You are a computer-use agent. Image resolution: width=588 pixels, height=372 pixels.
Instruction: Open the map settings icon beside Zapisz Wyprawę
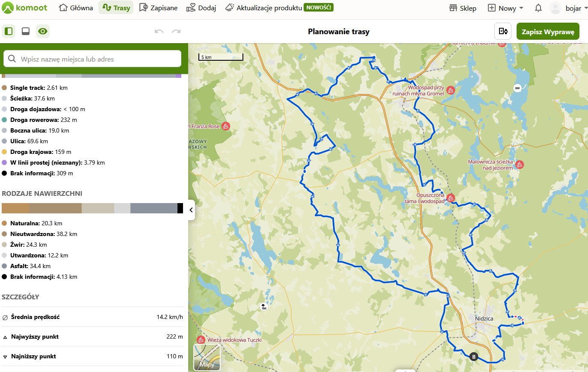pos(503,31)
